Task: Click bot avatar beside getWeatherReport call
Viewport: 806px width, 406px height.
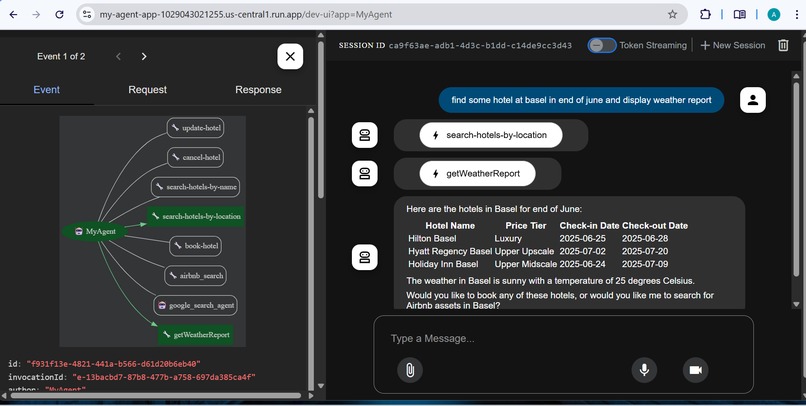Action: click(364, 174)
